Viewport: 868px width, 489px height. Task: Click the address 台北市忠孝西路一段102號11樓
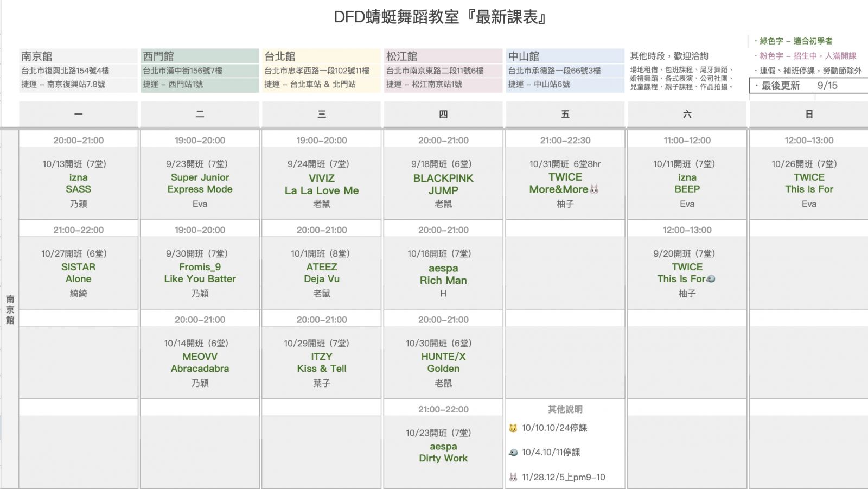coord(317,71)
